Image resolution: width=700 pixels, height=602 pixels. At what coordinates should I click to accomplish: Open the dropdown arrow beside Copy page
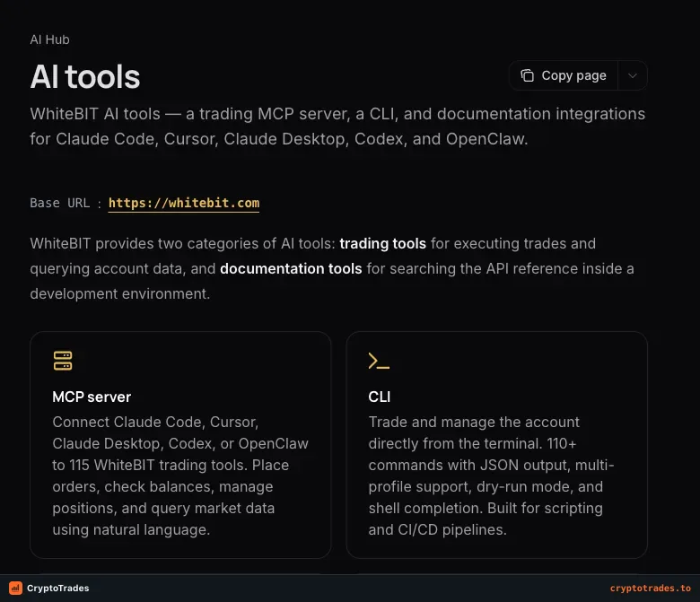pyautogui.click(x=633, y=75)
